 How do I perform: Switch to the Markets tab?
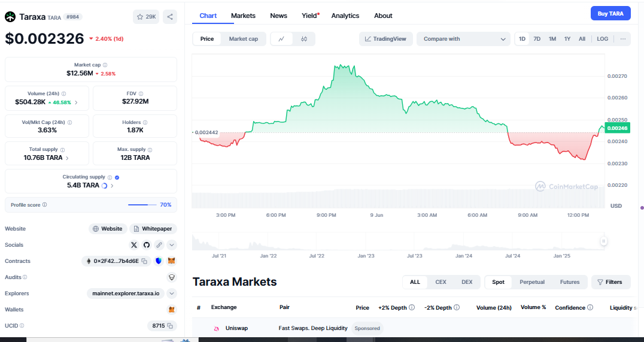click(x=243, y=16)
